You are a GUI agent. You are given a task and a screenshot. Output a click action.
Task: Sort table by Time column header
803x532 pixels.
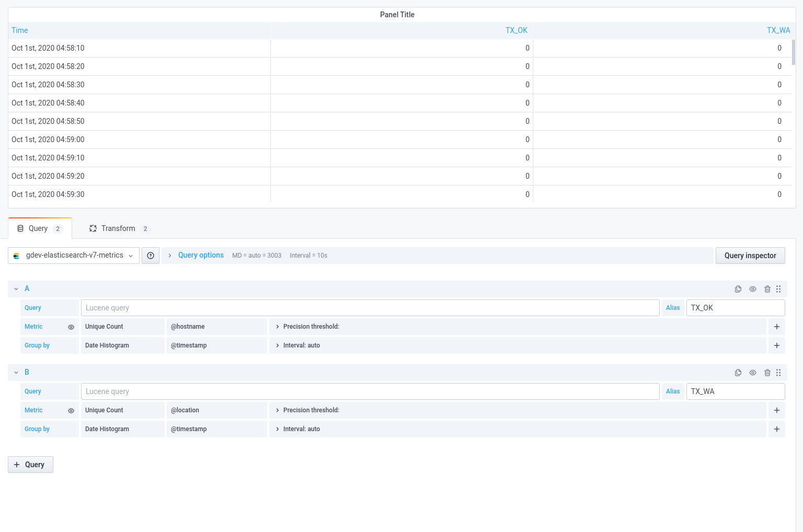pos(20,30)
